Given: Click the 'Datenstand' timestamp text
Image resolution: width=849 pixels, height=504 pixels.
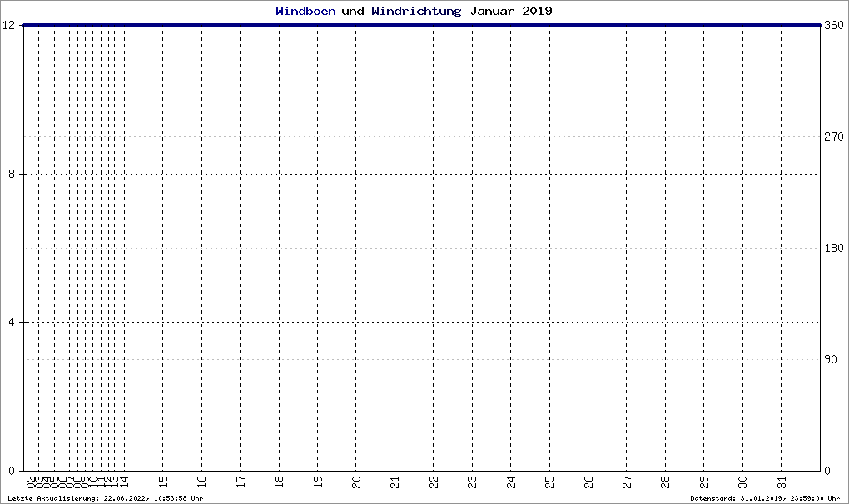Looking at the screenshot, I should click(765, 498).
